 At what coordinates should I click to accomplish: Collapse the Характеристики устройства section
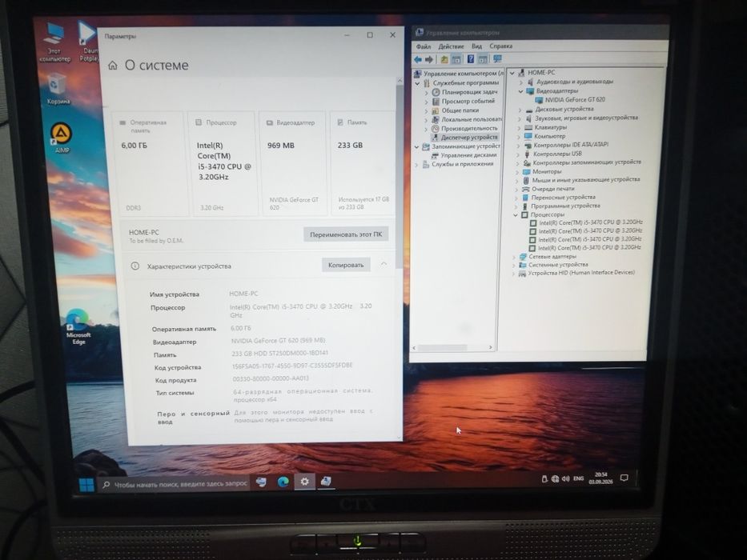pos(384,264)
